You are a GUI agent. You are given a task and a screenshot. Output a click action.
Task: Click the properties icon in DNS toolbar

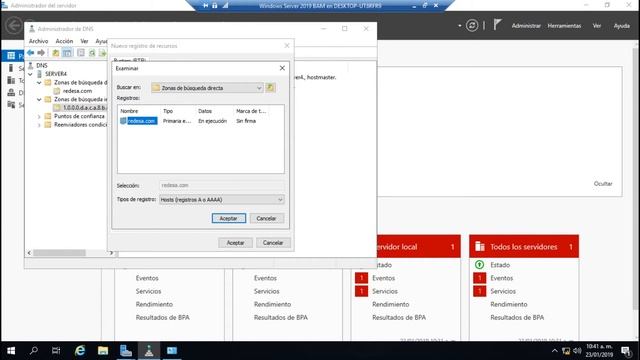(80, 53)
